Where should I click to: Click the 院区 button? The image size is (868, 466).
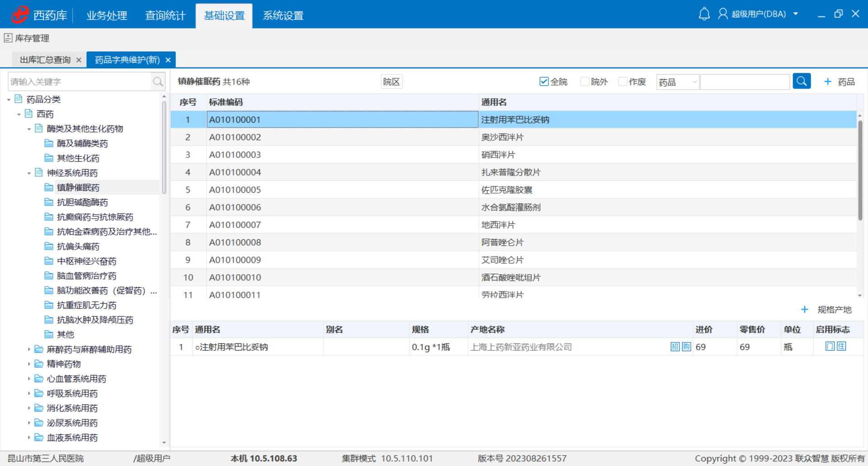pos(392,82)
